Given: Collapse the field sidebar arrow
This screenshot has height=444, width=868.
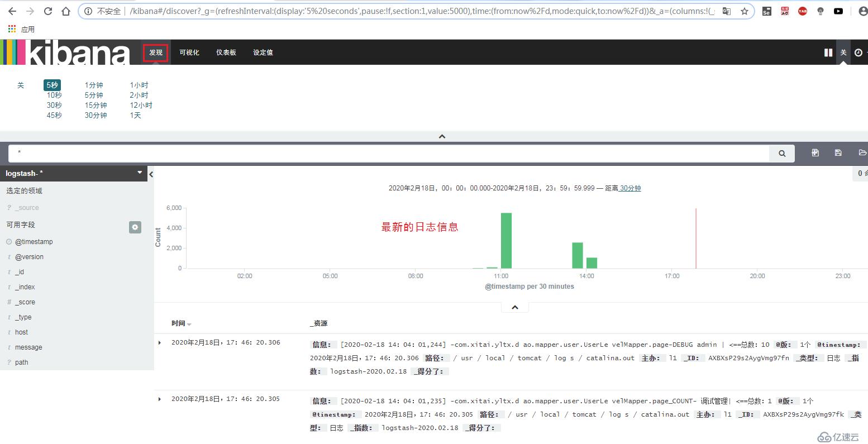Looking at the screenshot, I should click(x=151, y=174).
